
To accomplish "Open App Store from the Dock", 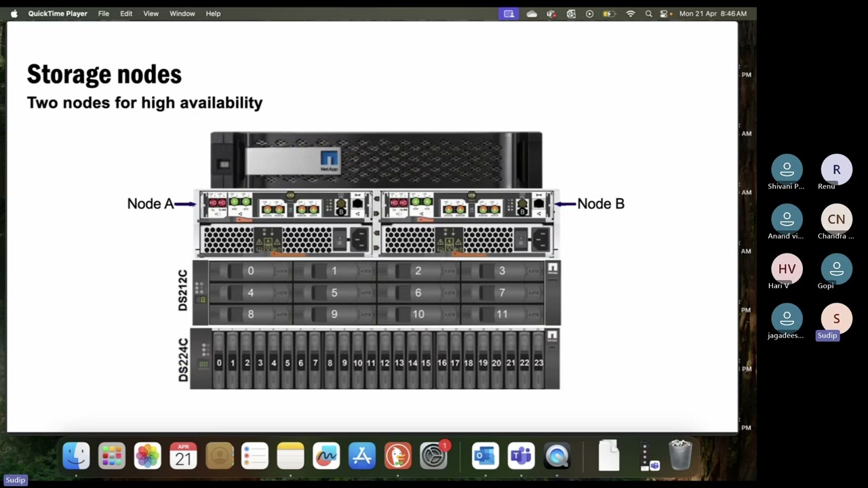I will tap(362, 455).
